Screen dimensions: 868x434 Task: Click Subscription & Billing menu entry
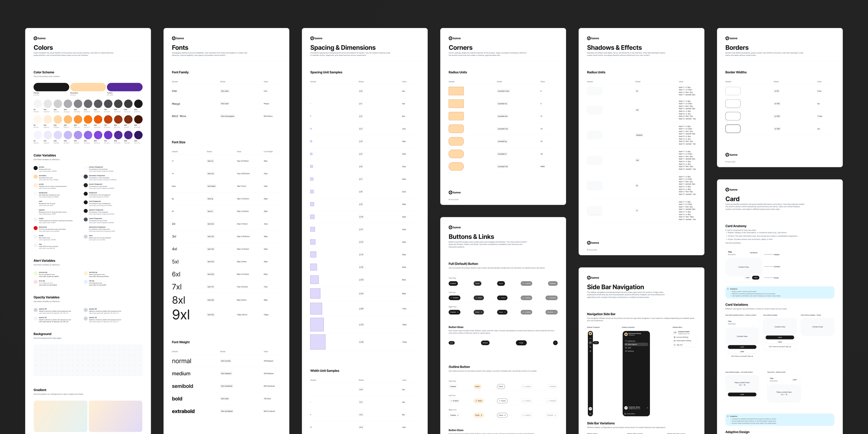point(684,341)
